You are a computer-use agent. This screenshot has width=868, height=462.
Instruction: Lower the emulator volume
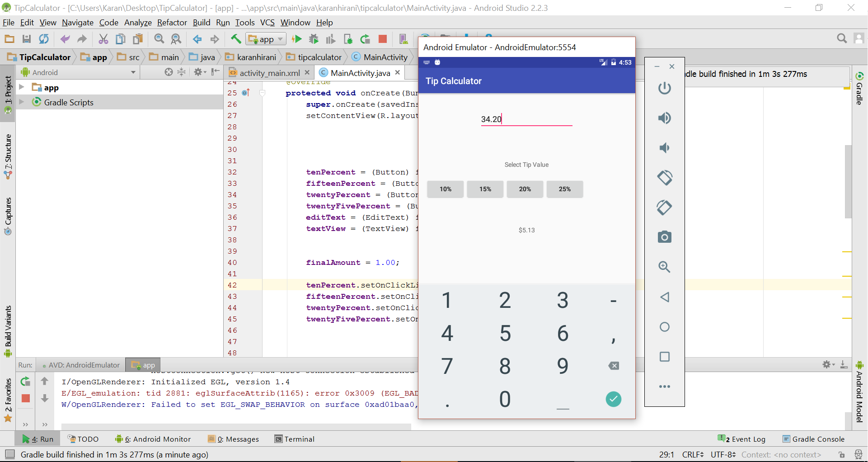click(x=664, y=148)
